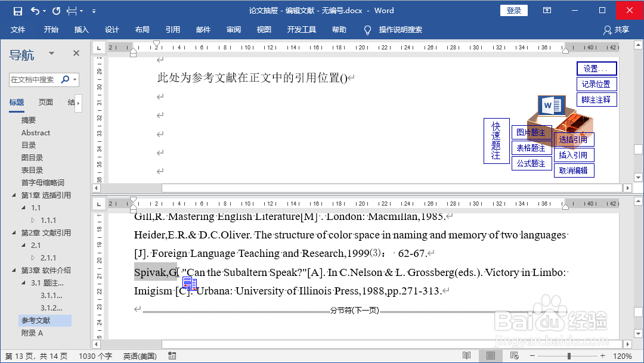Open the 视图 ribbon tab

pos(264,30)
